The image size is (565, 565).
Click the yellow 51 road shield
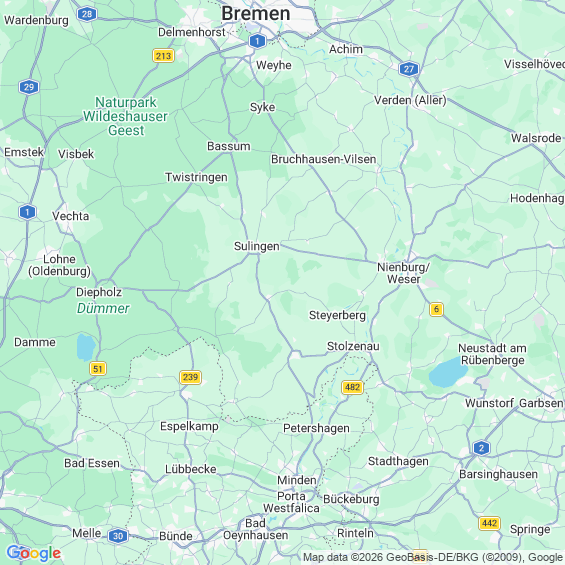pos(98,369)
